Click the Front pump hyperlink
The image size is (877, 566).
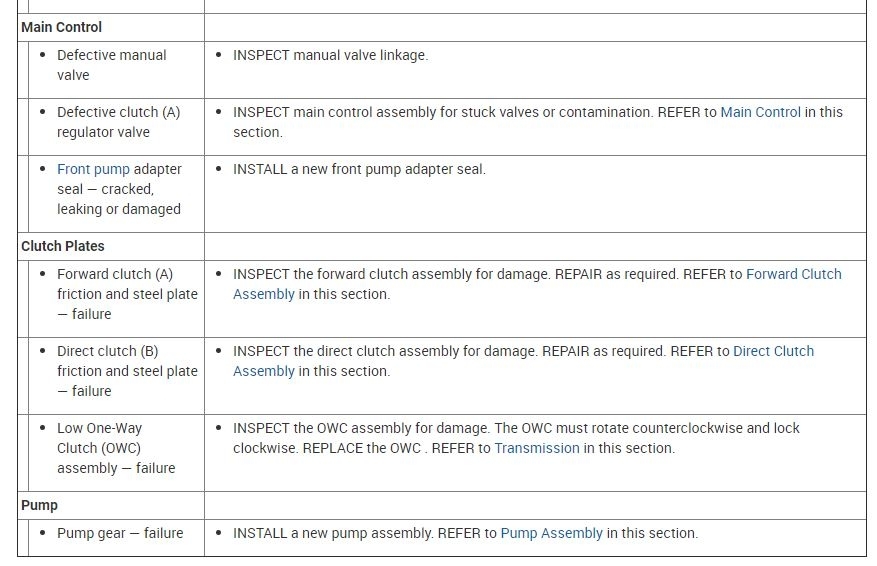click(x=93, y=169)
